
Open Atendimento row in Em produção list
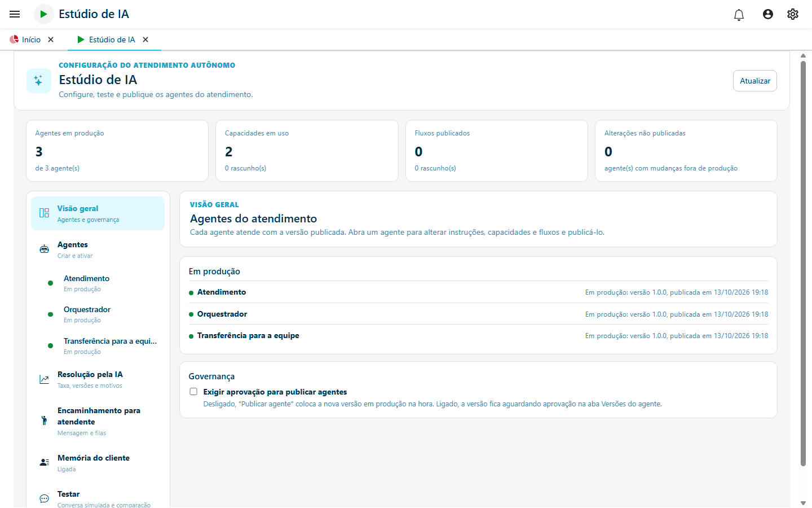click(478, 292)
